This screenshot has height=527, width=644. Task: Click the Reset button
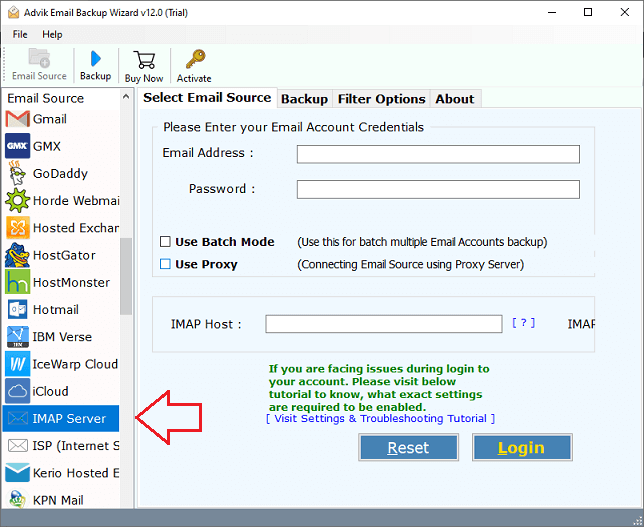[408, 447]
